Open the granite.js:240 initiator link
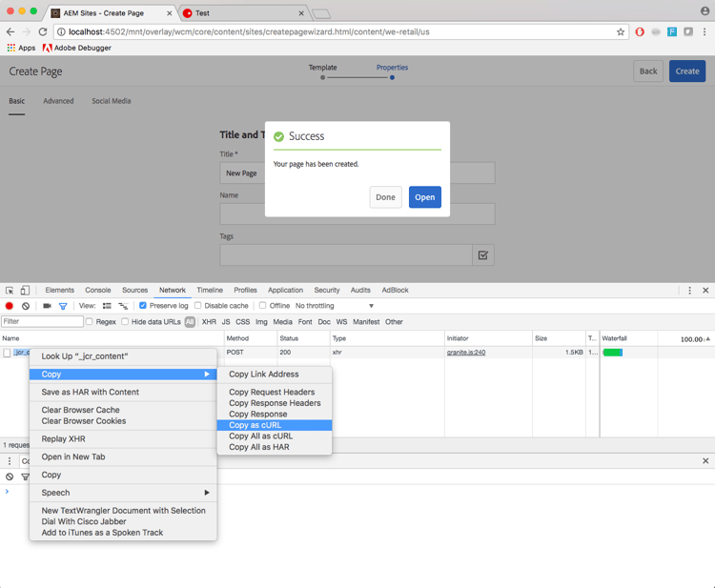This screenshot has height=588, width=715. pyautogui.click(x=466, y=353)
